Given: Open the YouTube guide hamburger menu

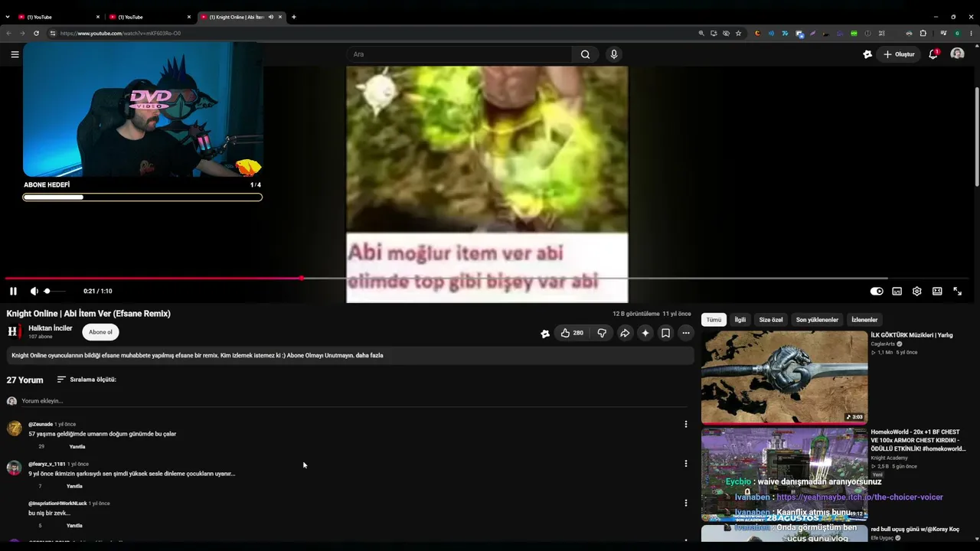Looking at the screenshot, I should click(x=15, y=54).
